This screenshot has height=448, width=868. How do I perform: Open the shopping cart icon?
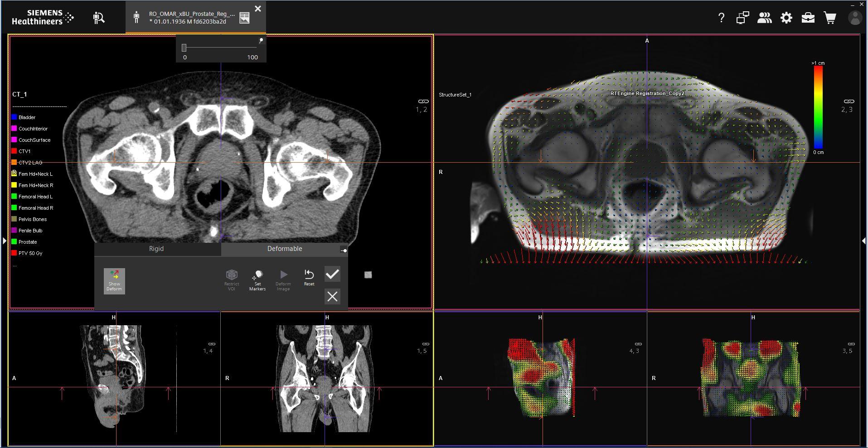pyautogui.click(x=830, y=18)
